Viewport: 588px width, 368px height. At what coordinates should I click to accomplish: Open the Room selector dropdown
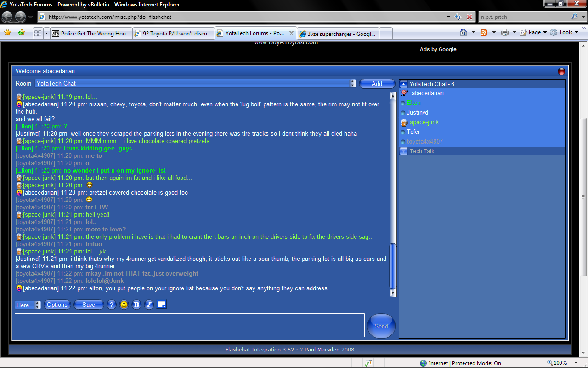coord(196,83)
